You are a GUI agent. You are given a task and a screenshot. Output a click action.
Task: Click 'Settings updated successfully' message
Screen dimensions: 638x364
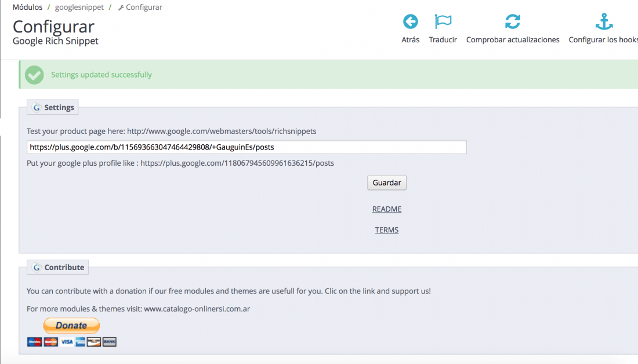101,75
